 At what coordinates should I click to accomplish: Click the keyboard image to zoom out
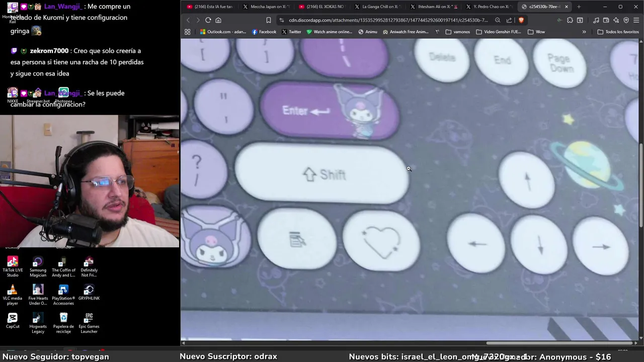[410, 190]
